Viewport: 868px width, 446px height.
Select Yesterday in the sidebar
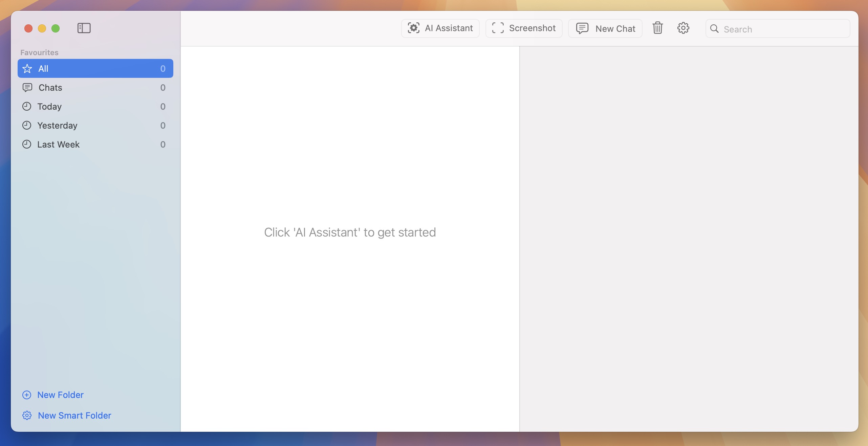pyautogui.click(x=57, y=125)
